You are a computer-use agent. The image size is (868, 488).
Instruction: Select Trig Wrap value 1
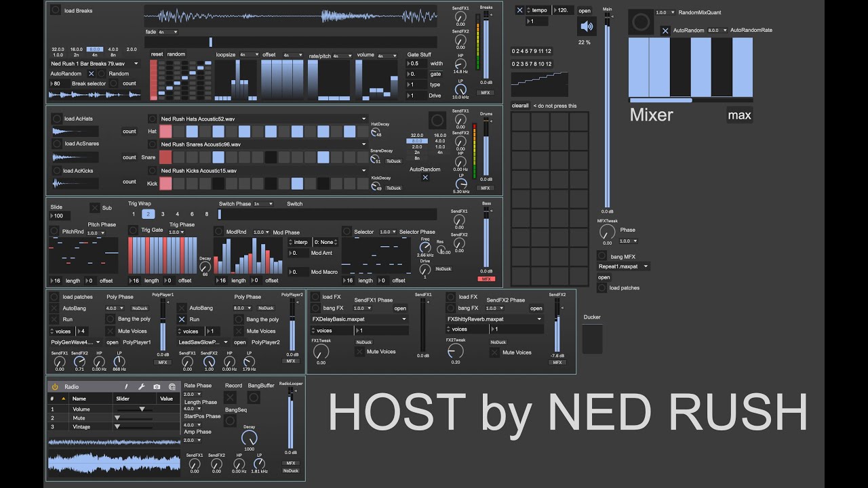click(134, 213)
